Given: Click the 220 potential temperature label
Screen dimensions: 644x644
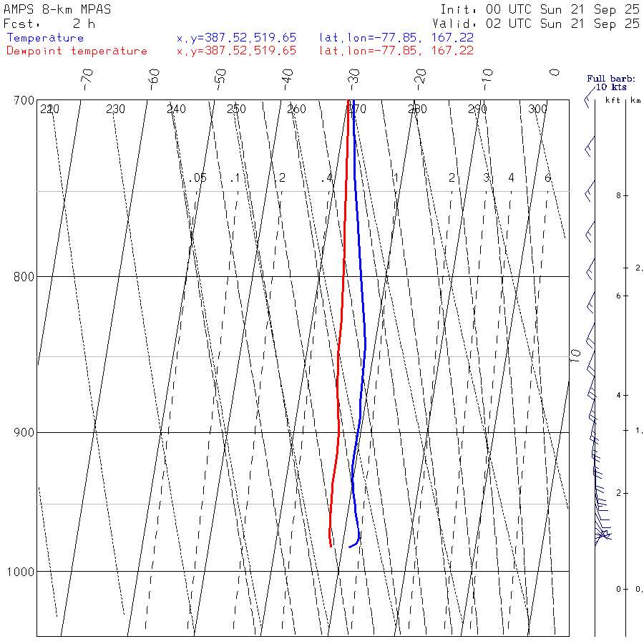Looking at the screenshot, I should click(x=49, y=109).
